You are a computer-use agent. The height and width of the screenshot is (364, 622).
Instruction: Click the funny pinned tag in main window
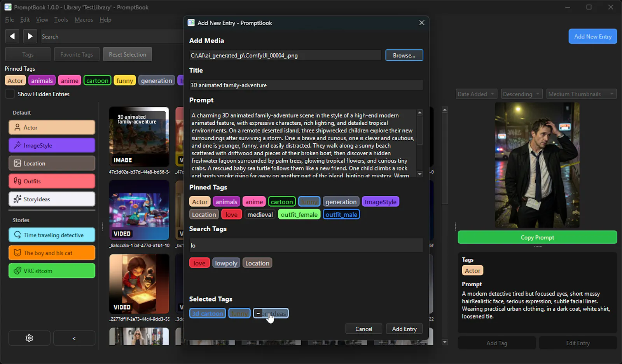click(x=124, y=80)
